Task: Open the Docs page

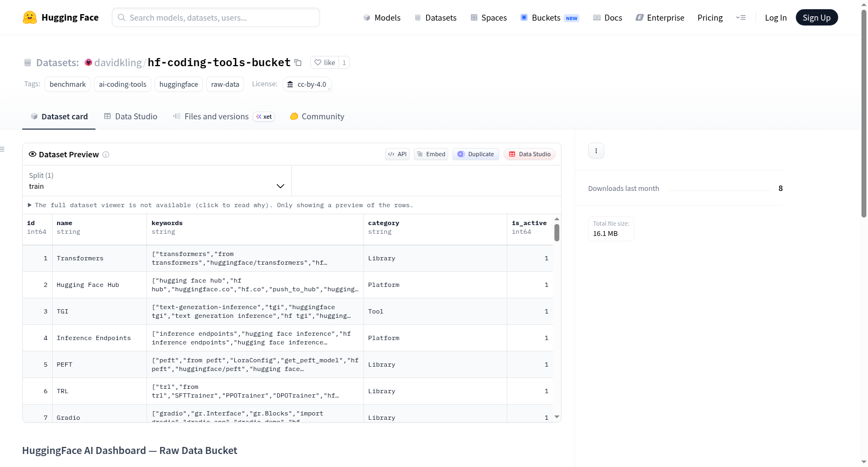Action: pos(608,17)
